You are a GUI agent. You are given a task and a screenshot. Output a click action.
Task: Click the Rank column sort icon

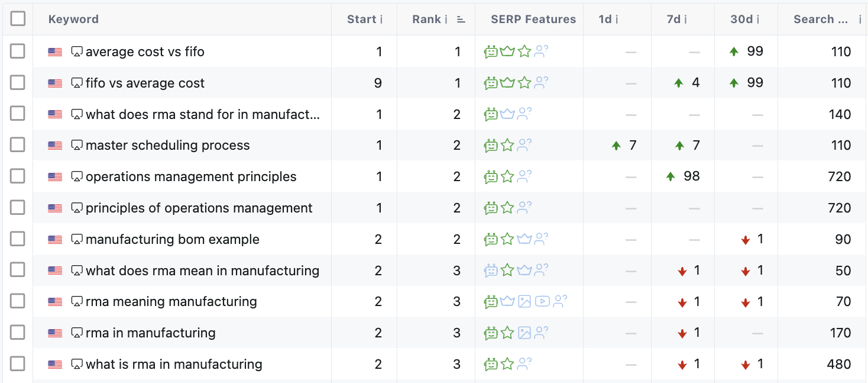[461, 20]
